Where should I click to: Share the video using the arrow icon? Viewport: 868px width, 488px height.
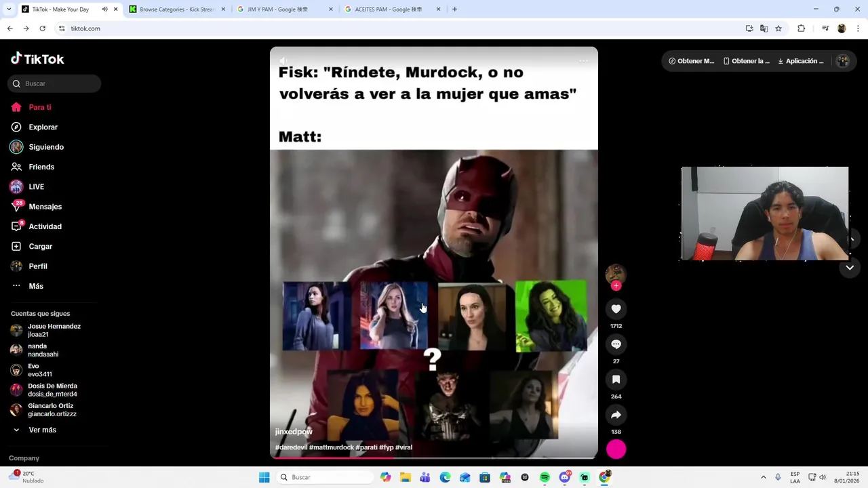(616, 415)
